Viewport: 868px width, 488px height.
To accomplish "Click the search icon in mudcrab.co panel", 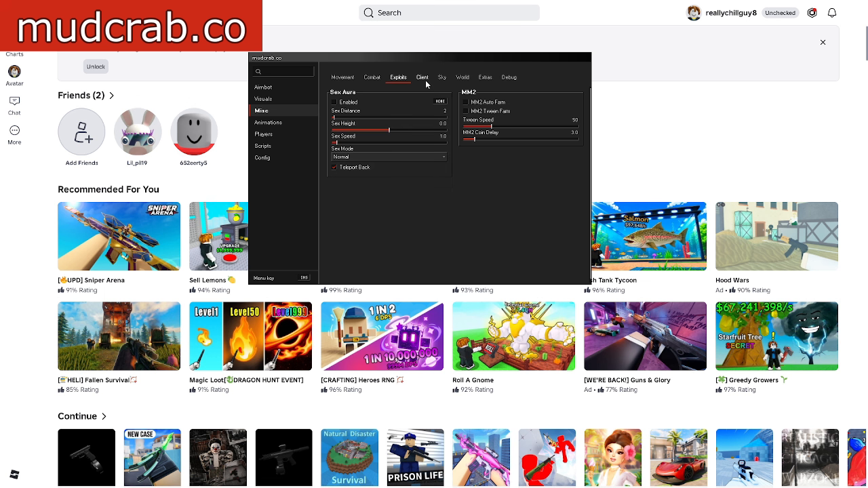I will 258,71.
